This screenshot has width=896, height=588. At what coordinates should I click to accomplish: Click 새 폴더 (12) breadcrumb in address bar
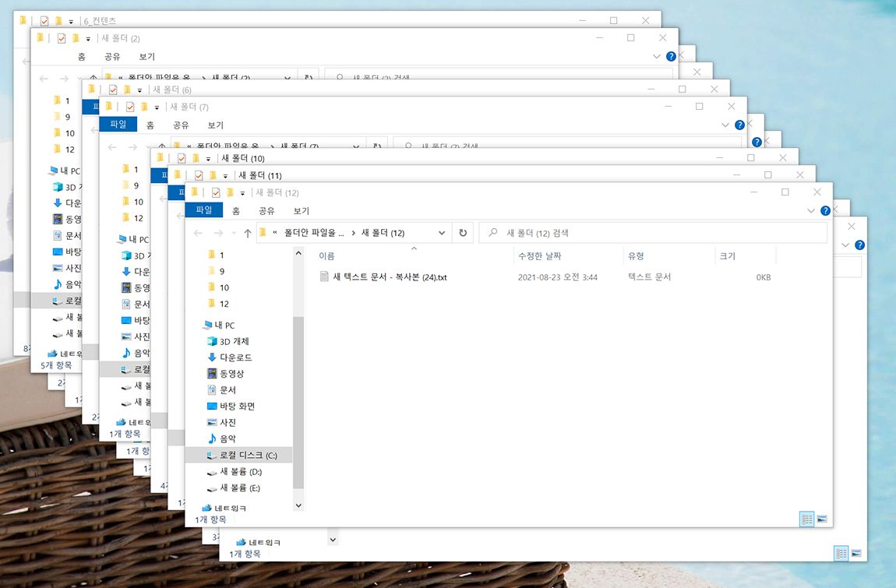pyautogui.click(x=383, y=233)
